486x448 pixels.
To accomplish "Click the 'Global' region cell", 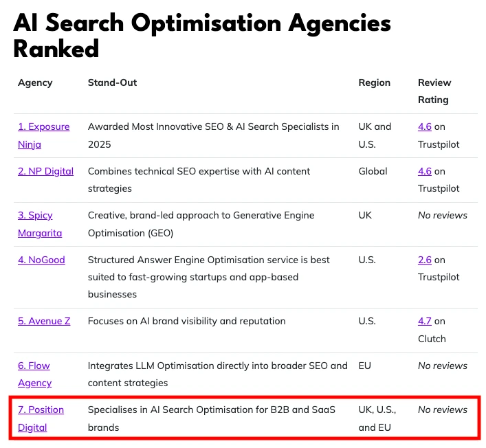I will pyautogui.click(x=373, y=171).
